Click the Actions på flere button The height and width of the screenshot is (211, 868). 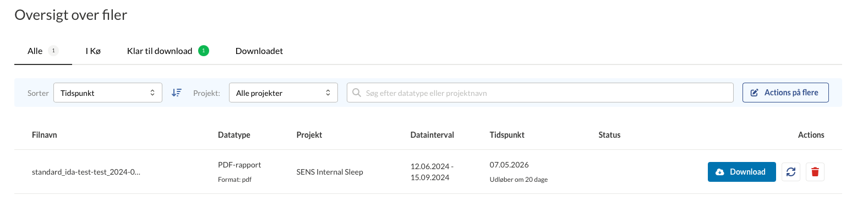785,93
